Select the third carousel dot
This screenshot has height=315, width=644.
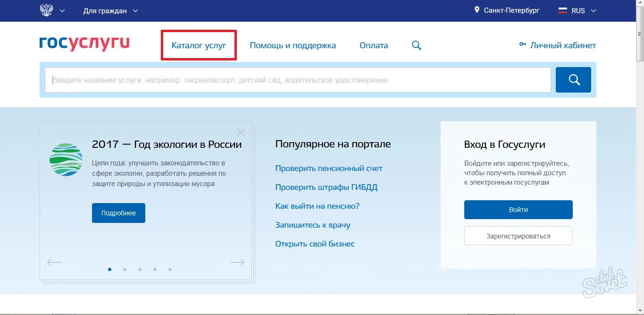(x=140, y=269)
